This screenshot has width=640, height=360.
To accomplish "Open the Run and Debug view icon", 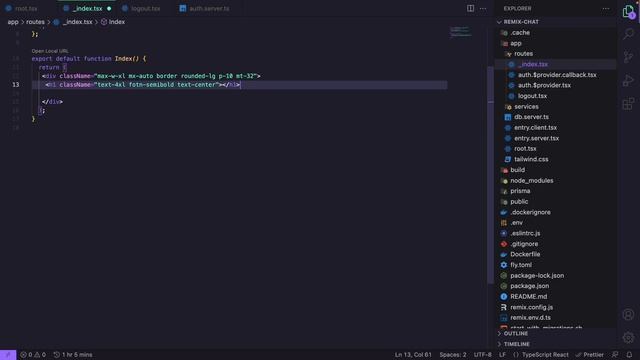I will point(628,80).
